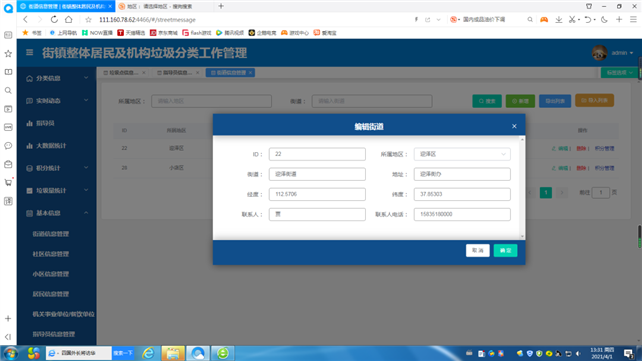
Task: Expand the 垃圾量统计 sidebar menu
Action: click(57, 190)
